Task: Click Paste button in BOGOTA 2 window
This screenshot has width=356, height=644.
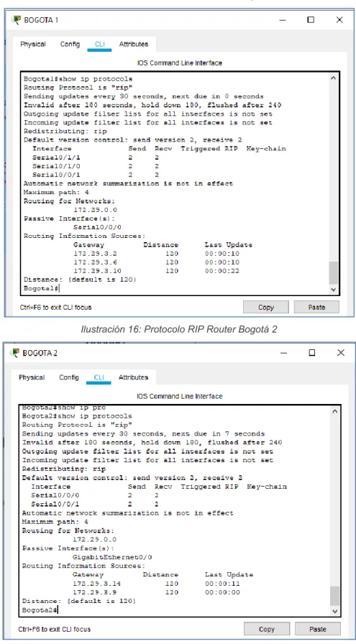Action: (x=318, y=629)
